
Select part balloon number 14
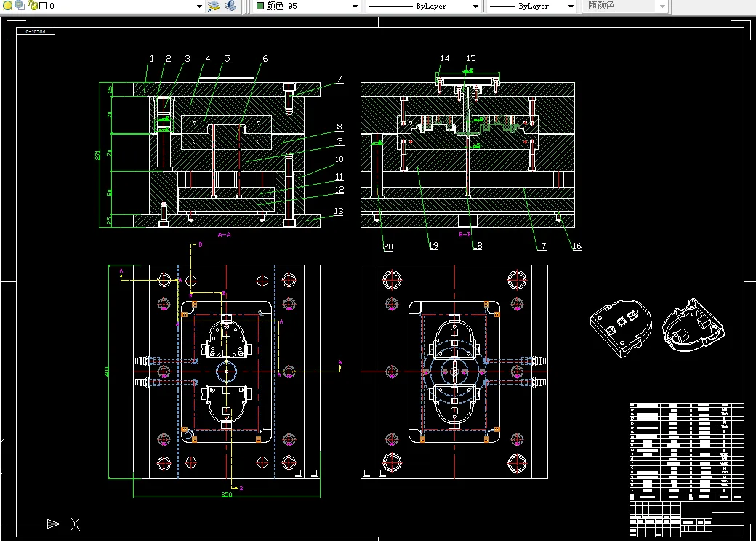[445, 58]
